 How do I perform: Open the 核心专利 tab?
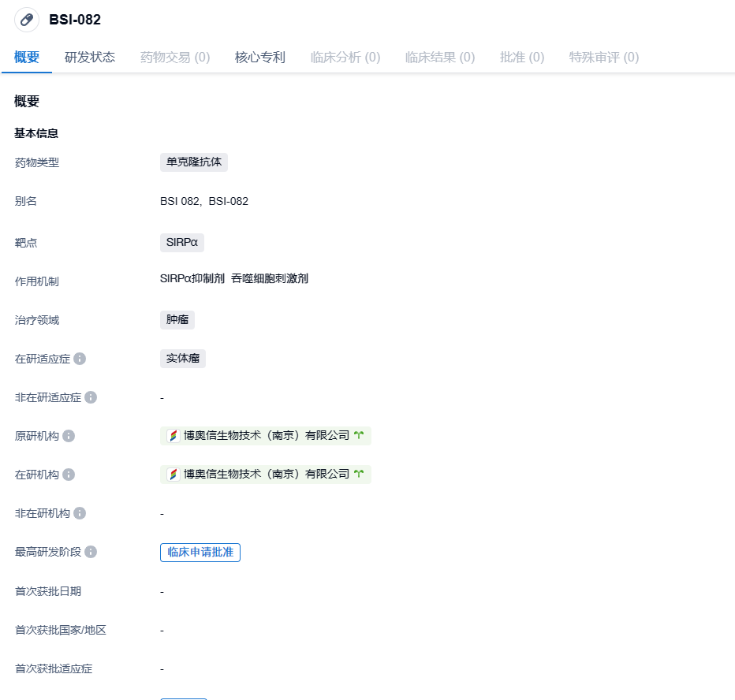pyautogui.click(x=260, y=57)
